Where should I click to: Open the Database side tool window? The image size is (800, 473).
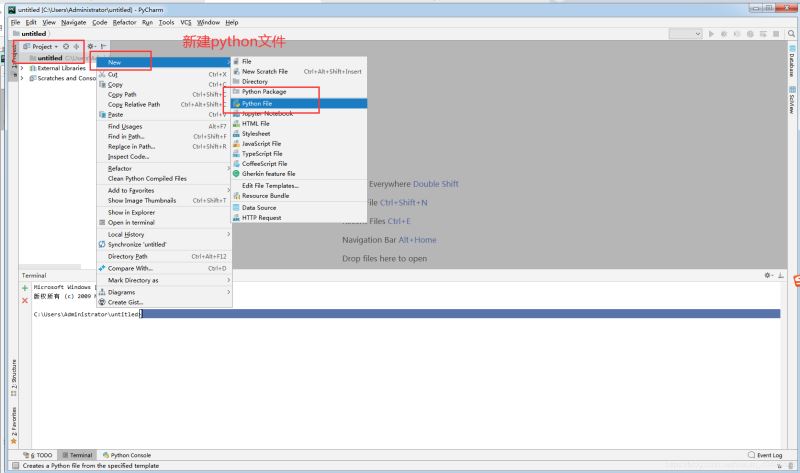coord(792,62)
